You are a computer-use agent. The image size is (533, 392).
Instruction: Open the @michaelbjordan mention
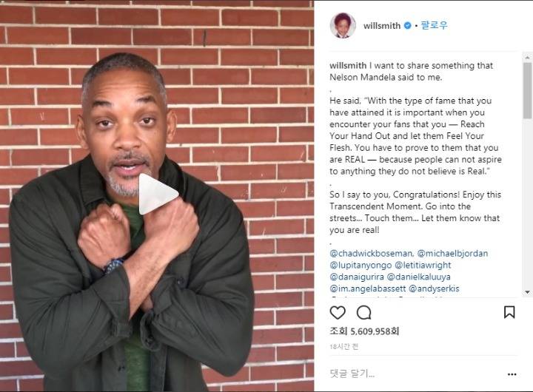coord(452,254)
